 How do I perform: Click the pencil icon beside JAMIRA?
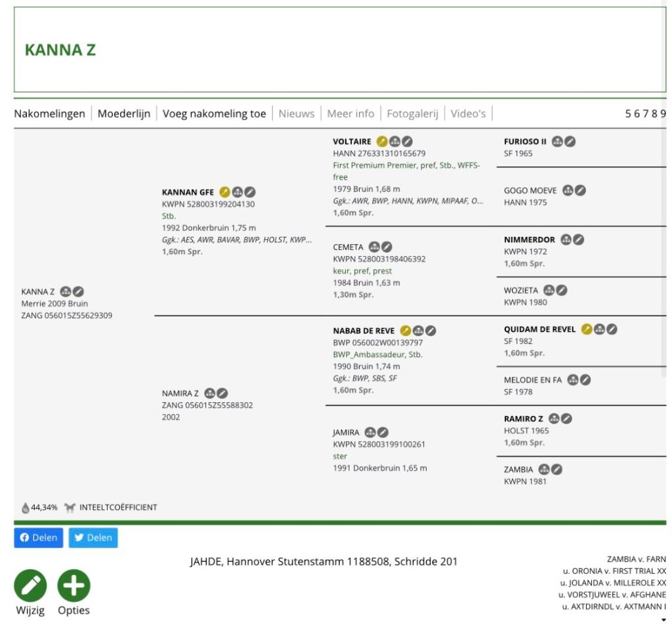[381, 432]
